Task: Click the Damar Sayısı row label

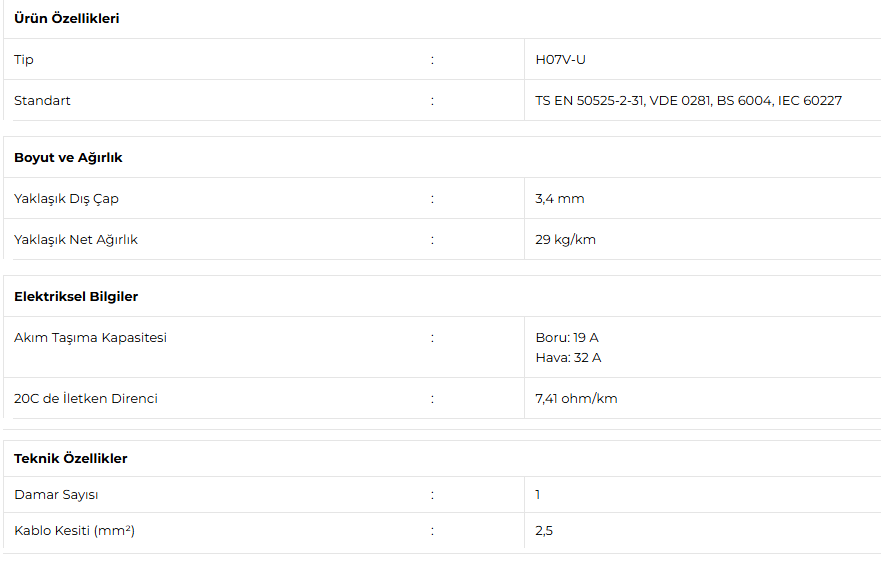Action: (56, 495)
